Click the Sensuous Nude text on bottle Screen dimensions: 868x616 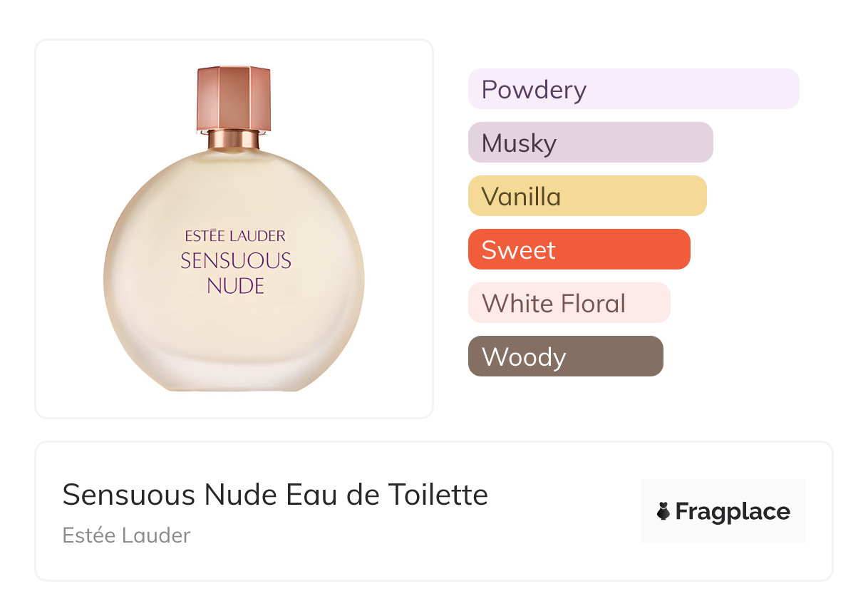[x=236, y=273]
